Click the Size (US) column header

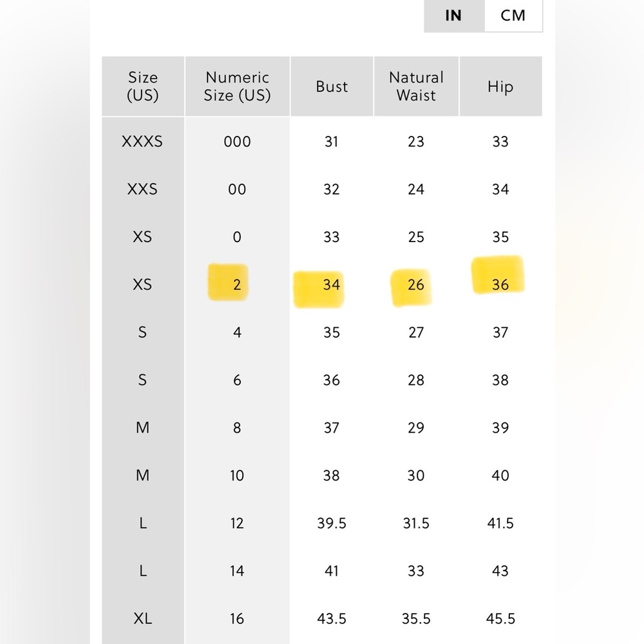pos(142,86)
